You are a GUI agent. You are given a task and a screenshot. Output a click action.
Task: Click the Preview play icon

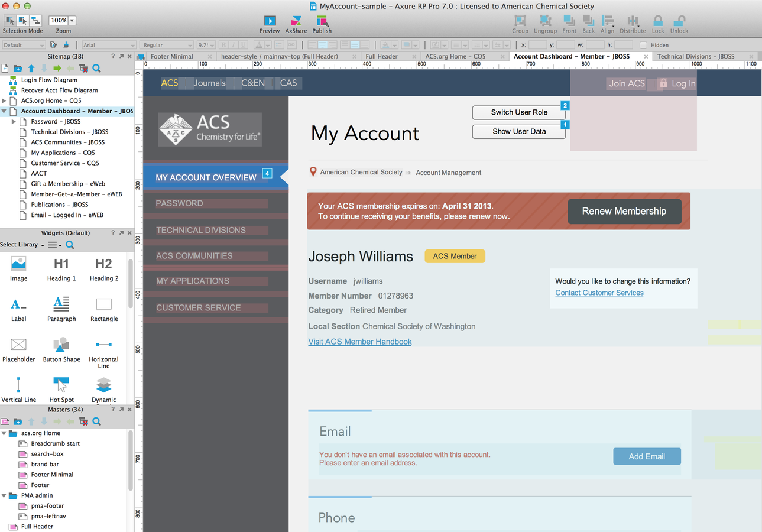click(x=270, y=21)
